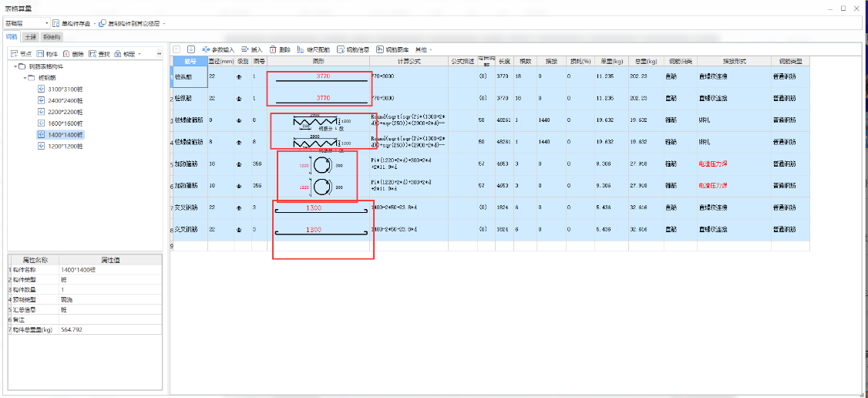This screenshot has height=398, width=868.
Task: Click the table toolbar 删除 delete button
Action: (280, 49)
